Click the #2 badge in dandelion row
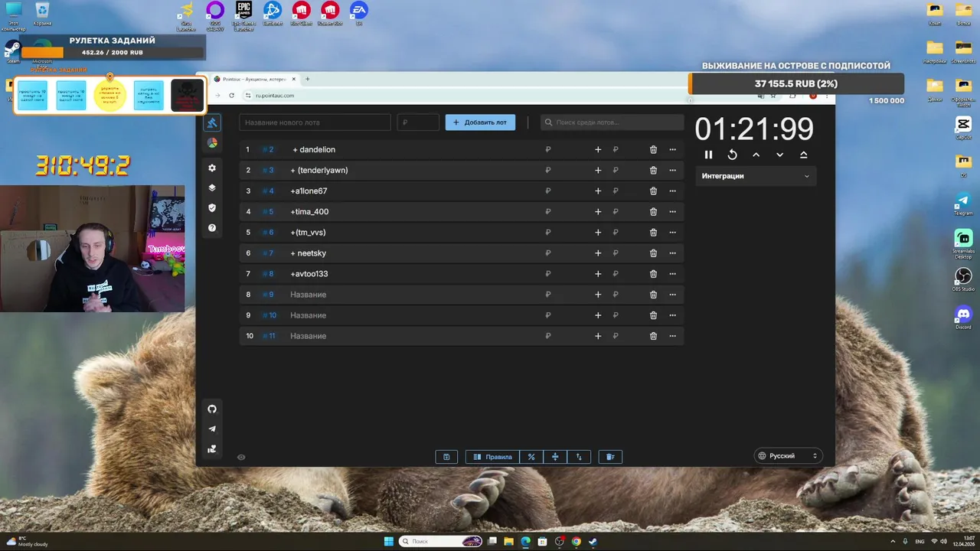Screen dimensions: 980x551 267,150
